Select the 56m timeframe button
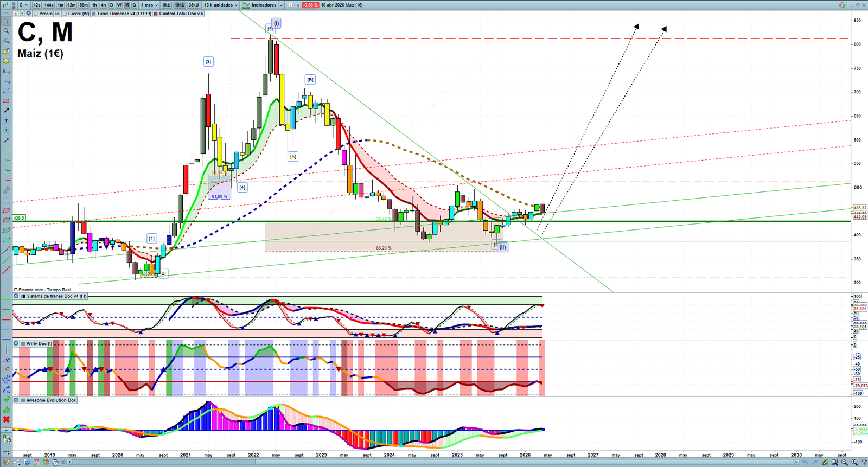The width and height of the screenshot is (868, 467). (x=84, y=5)
